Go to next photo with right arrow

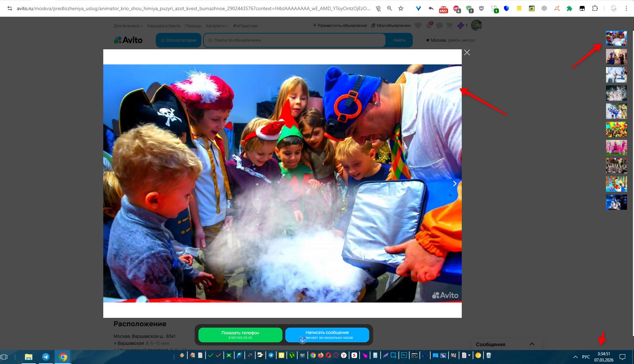click(x=454, y=184)
